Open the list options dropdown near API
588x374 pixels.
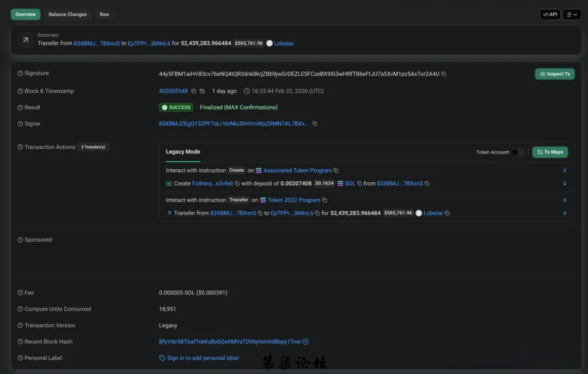572,15
